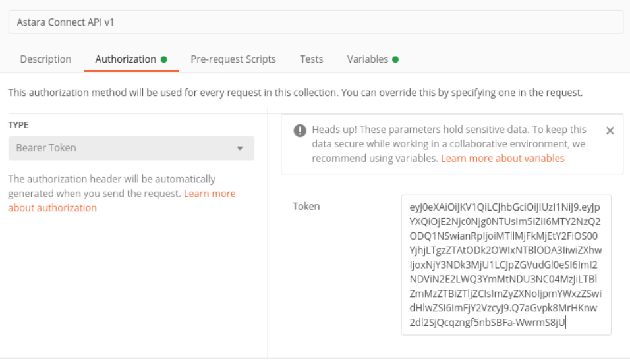This screenshot has height=364, width=630.
Task: Click the caret arrow in the Type selector
Action: (240, 149)
